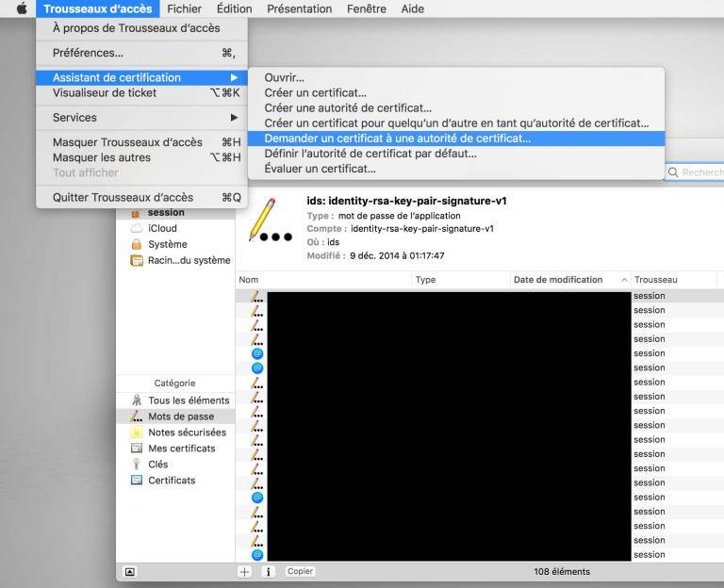Select Créer une autorité de certificat

pyautogui.click(x=348, y=108)
